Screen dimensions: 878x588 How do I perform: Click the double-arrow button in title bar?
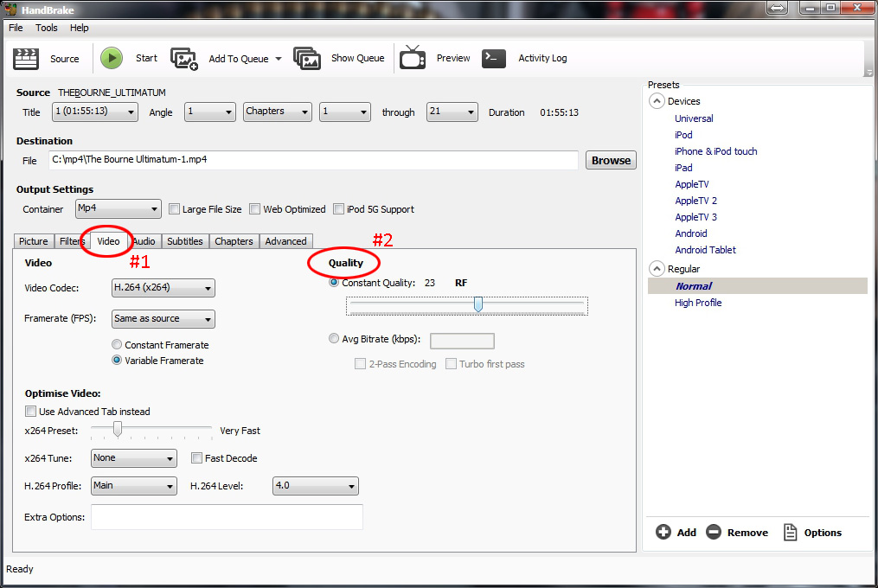click(x=777, y=8)
